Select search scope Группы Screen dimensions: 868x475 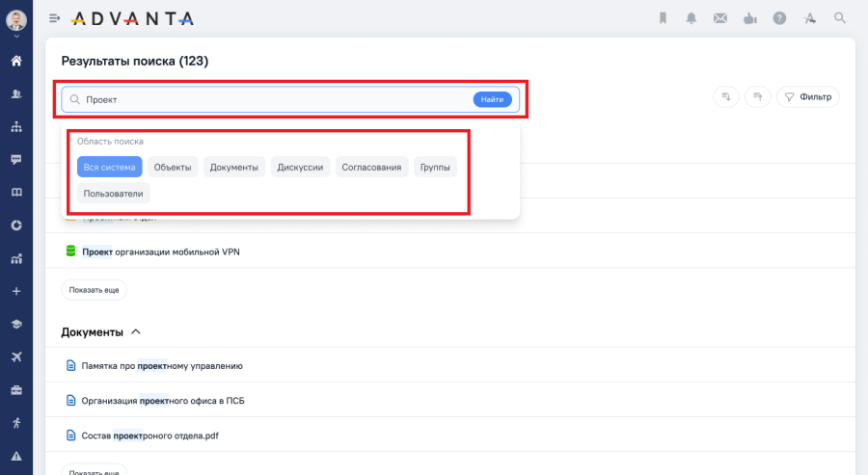[x=435, y=167]
